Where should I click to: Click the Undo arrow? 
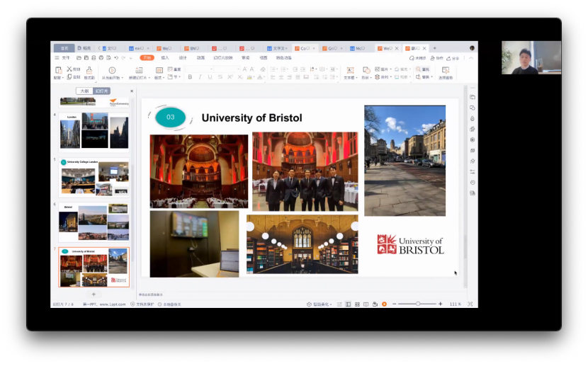[x=116, y=57]
